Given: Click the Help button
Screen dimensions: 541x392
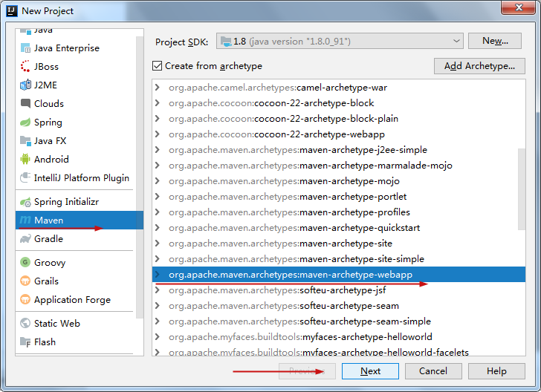Looking at the screenshot, I should click(496, 371).
